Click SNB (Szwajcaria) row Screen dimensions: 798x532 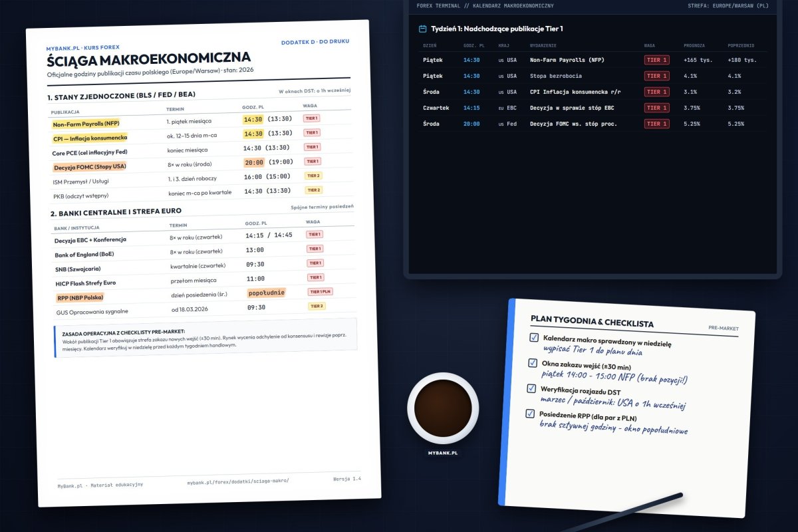click(205, 265)
